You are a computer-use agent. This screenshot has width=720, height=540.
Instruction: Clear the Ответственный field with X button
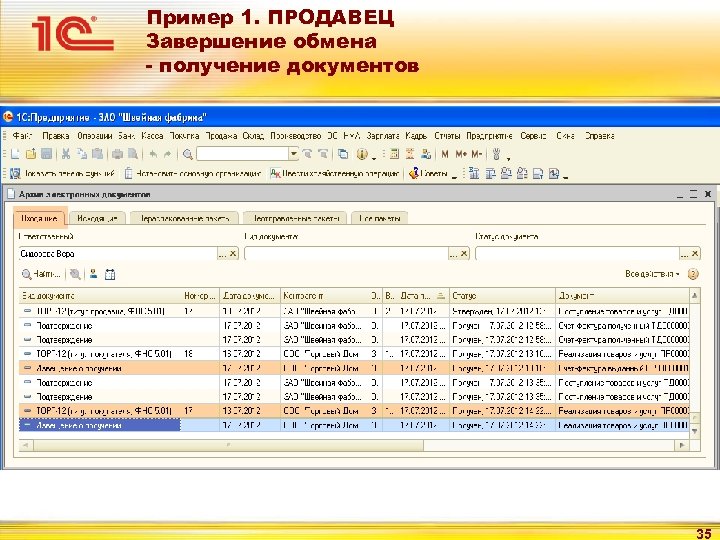tap(233, 253)
